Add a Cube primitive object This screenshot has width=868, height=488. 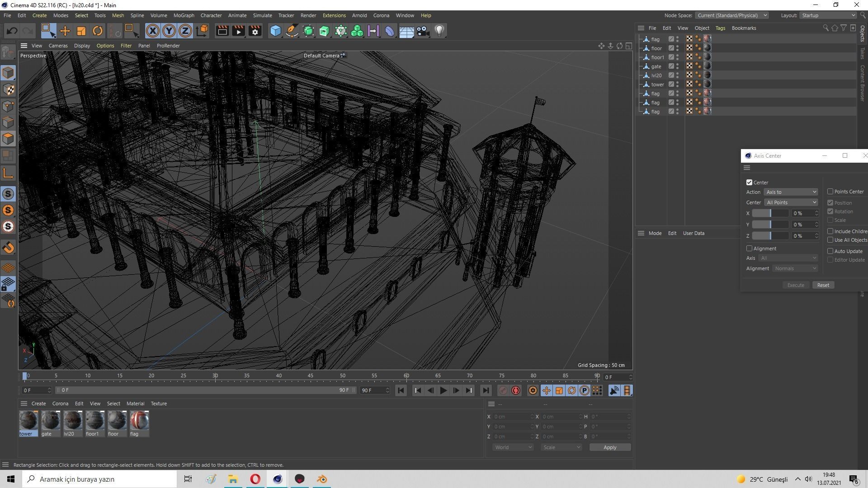[x=275, y=31]
